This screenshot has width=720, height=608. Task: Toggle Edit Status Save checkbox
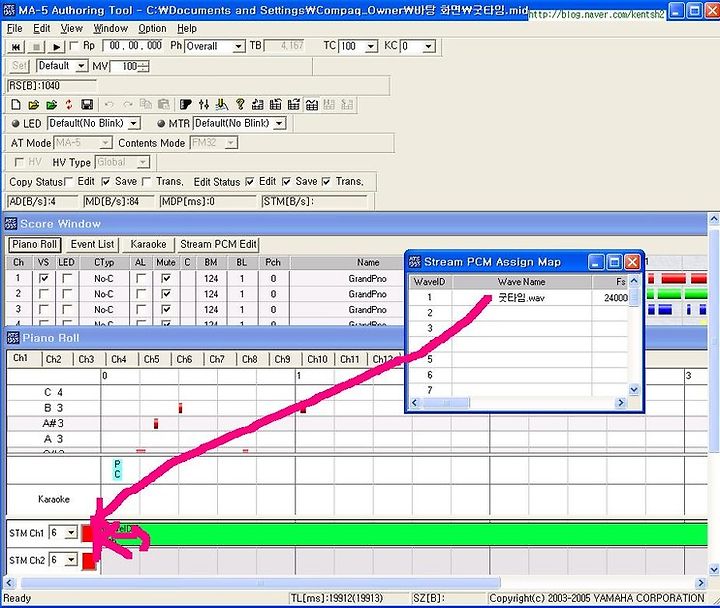pyautogui.click(x=286, y=182)
